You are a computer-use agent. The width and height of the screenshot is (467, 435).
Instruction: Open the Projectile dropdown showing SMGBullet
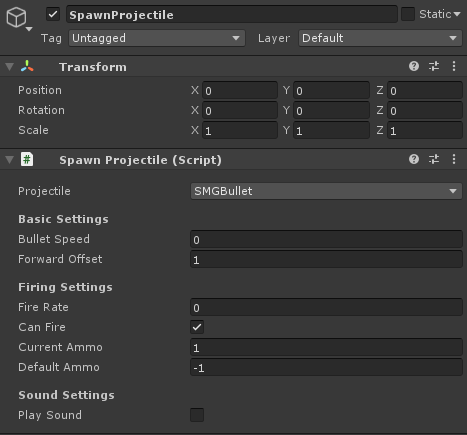pos(326,191)
